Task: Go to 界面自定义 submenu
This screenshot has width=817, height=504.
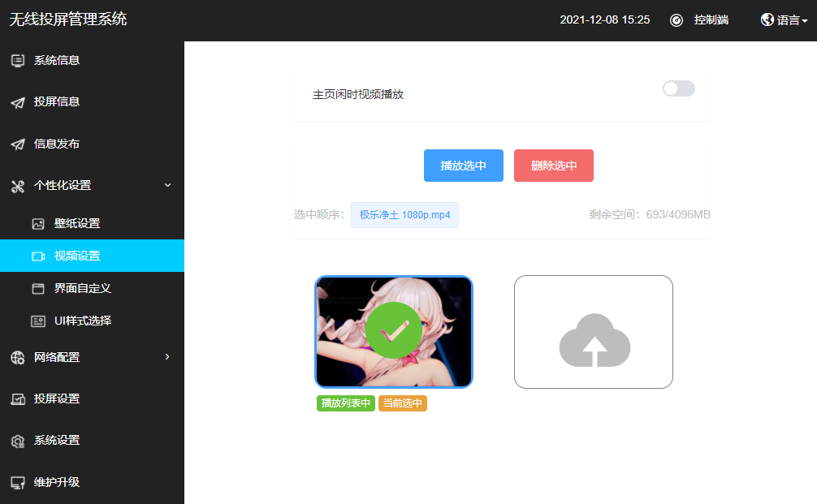Action: click(x=93, y=288)
